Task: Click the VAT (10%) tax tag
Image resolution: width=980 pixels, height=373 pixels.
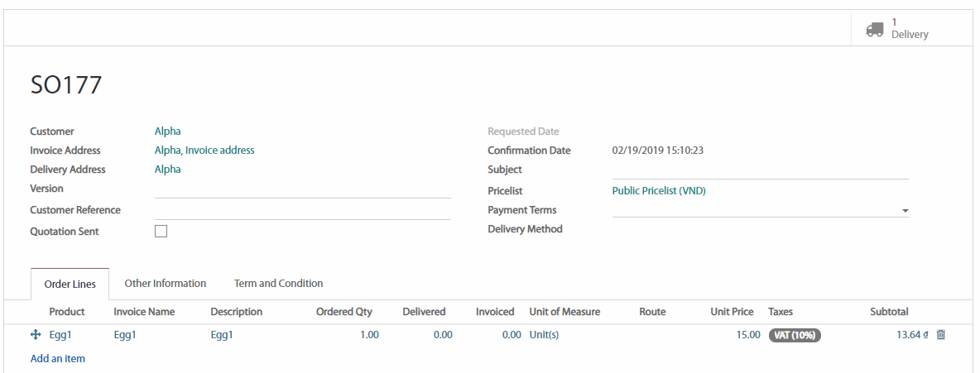Action: (x=795, y=335)
